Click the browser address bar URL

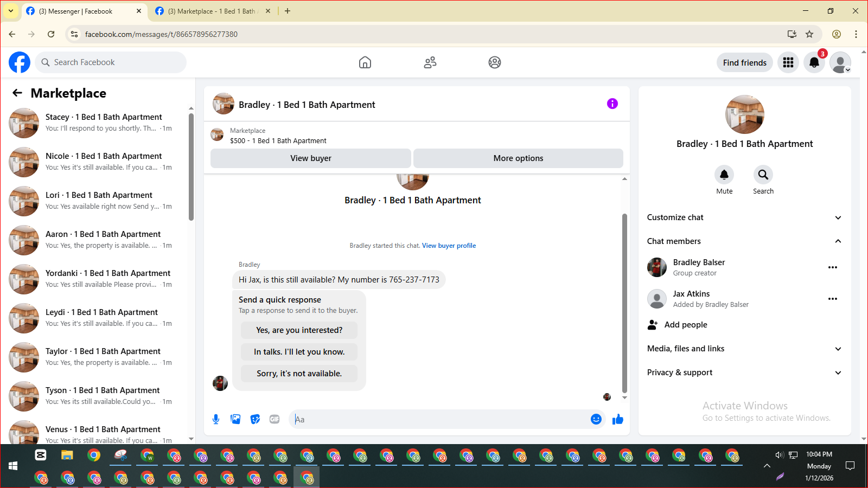tap(161, 34)
